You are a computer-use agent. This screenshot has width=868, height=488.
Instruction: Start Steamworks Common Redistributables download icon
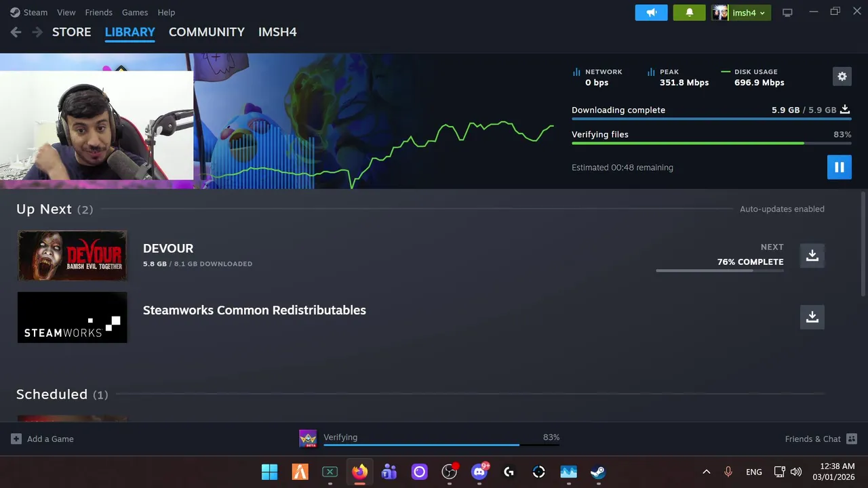pyautogui.click(x=812, y=317)
